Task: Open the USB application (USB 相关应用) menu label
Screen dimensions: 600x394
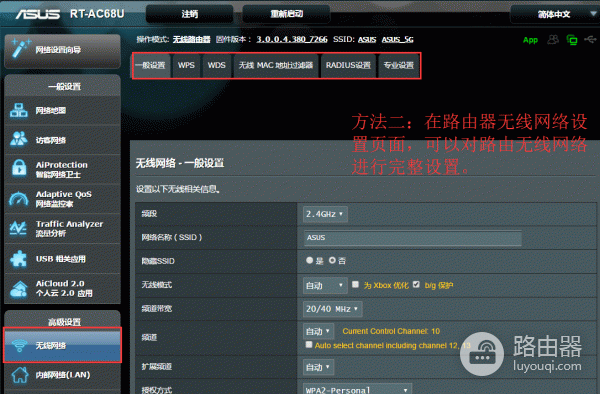Action: click(60, 259)
